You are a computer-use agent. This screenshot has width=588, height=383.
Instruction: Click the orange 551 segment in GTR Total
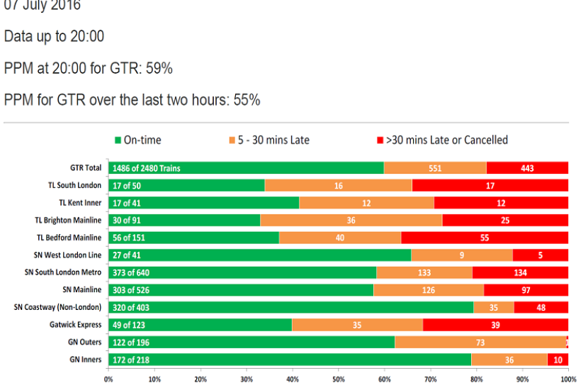435,168
